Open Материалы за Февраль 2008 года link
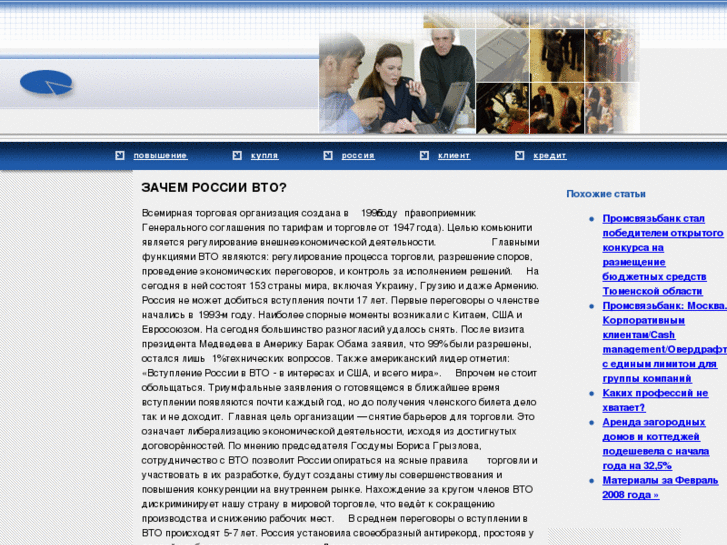The height and width of the screenshot is (545, 727). (660, 487)
